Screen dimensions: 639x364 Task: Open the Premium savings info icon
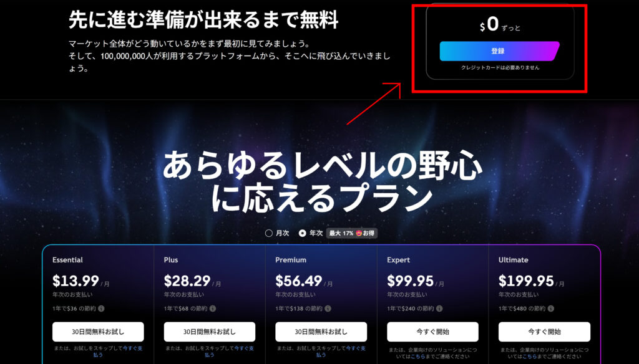pyautogui.click(x=328, y=309)
